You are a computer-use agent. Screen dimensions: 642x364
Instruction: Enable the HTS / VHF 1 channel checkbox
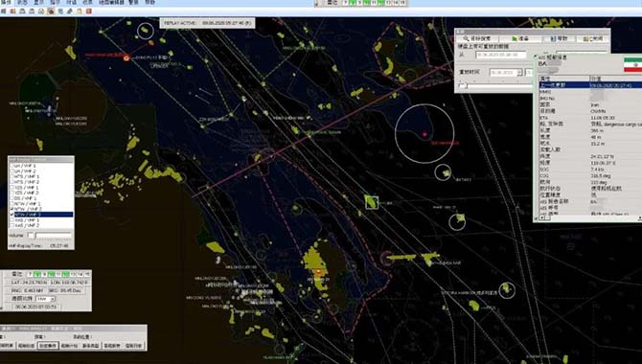click(11, 176)
